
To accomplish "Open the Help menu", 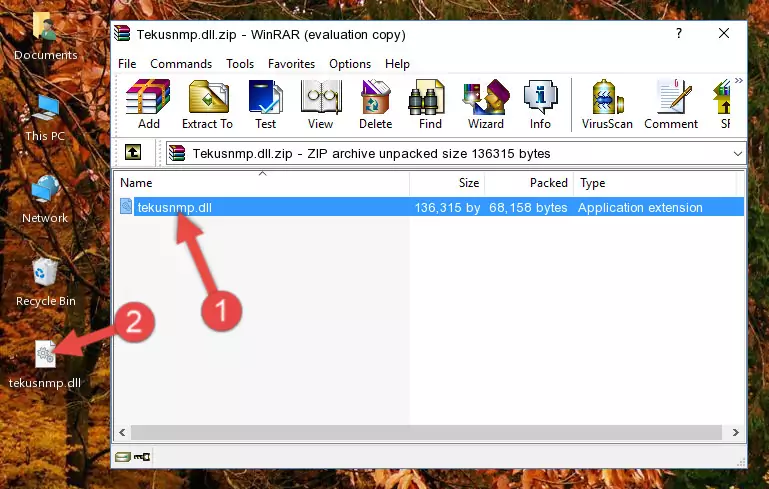I will tap(397, 64).
